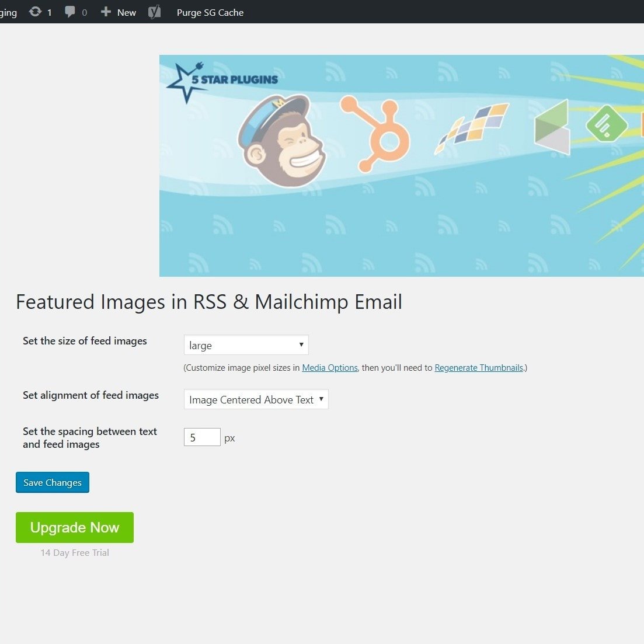The image size is (644, 644).
Task: Click the green Feedly icon in banner
Action: click(x=607, y=124)
